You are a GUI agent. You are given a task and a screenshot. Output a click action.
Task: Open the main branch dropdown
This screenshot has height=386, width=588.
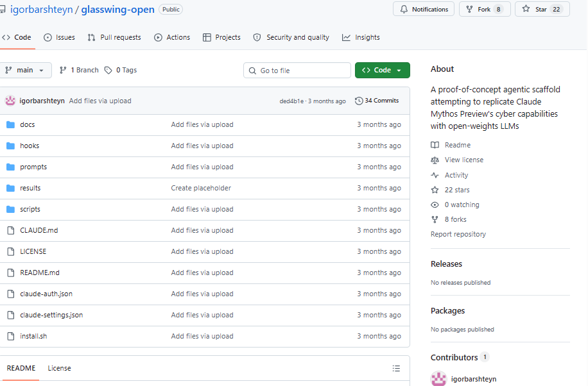pyautogui.click(x=25, y=70)
